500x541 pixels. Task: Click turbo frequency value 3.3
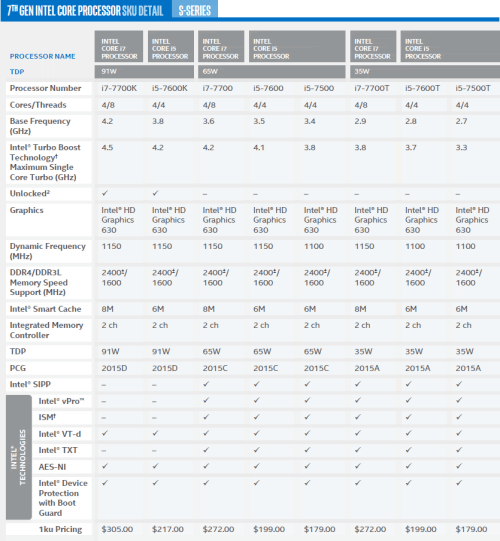pyautogui.click(x=461, y=148)
